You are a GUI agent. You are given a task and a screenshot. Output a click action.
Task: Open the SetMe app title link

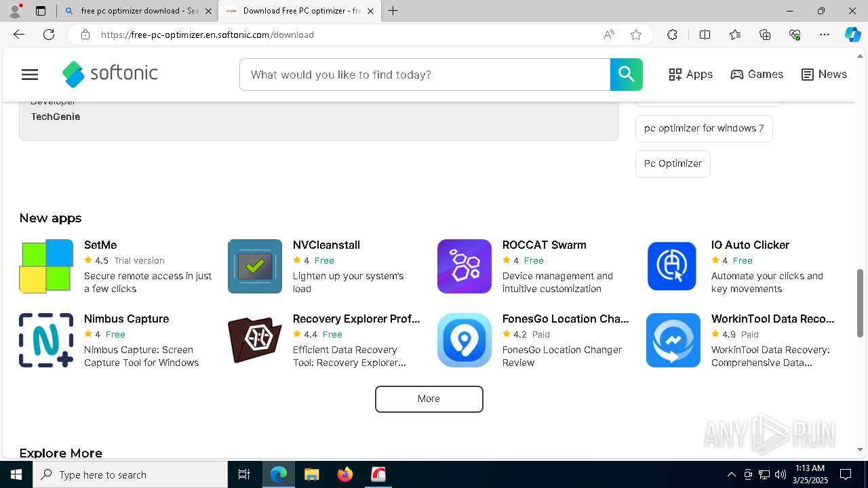tap(100, 245)
